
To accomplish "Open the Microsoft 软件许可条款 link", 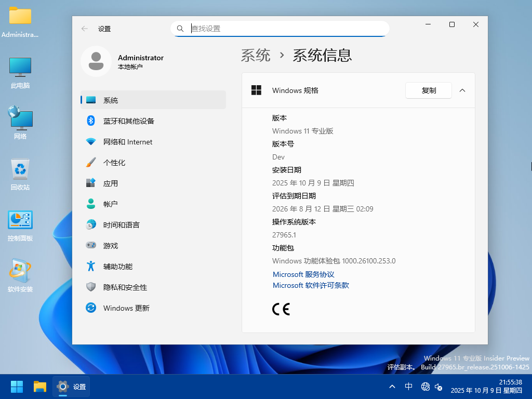I will coord(311,285).
